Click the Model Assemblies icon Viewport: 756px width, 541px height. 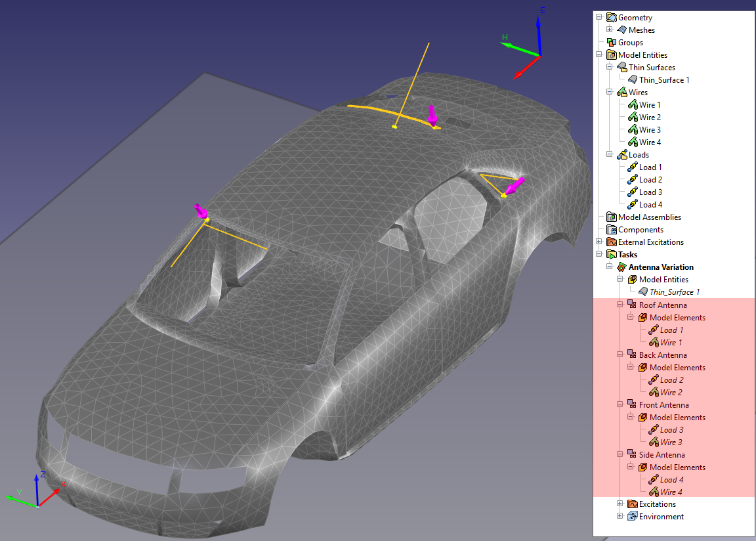[x=612, y=217]
